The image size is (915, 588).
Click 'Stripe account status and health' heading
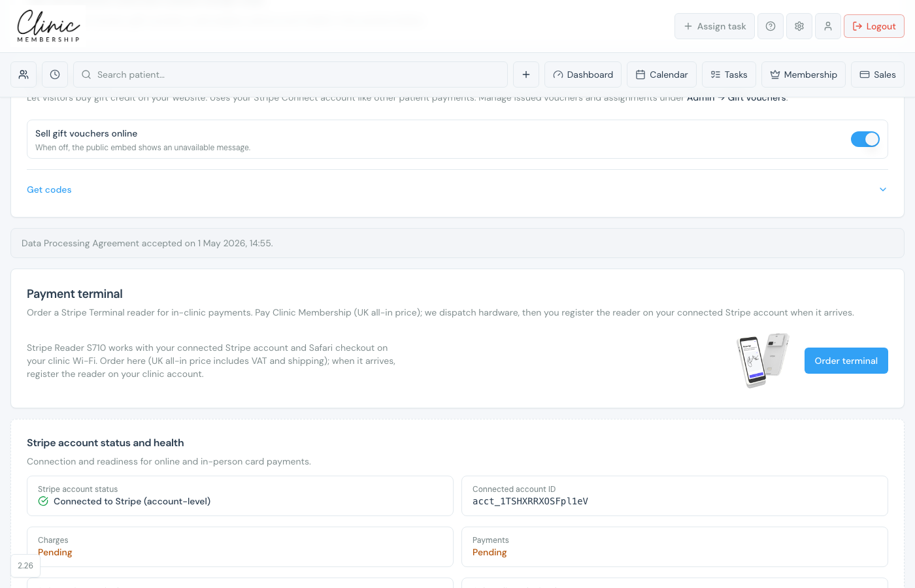[x=105, y=443]
